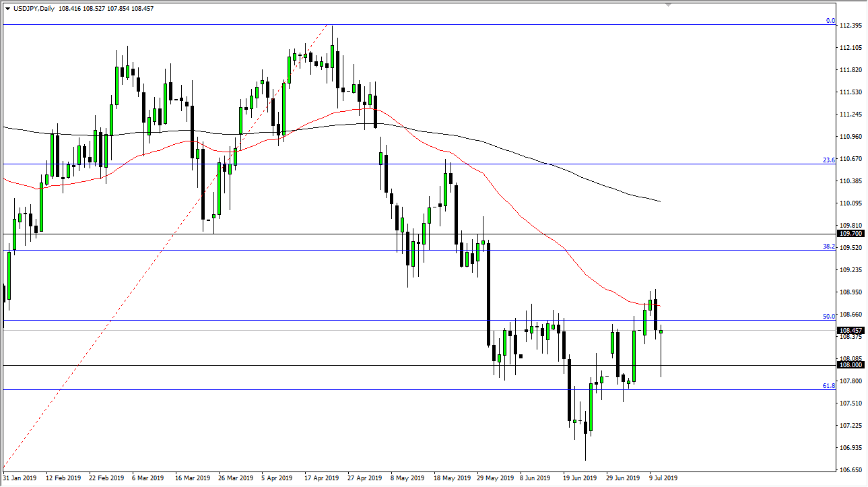Open the USDJPY chart dropdown arrow

coord(7,9)
